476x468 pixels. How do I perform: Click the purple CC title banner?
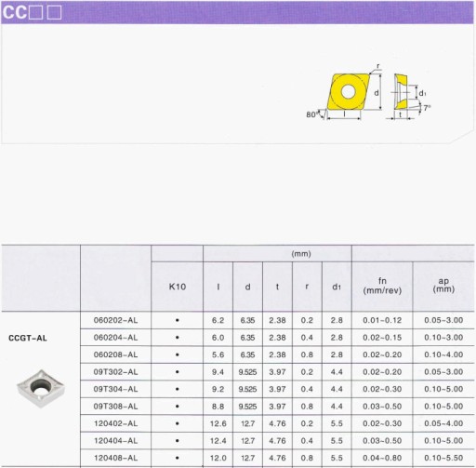tap(237, 12)
